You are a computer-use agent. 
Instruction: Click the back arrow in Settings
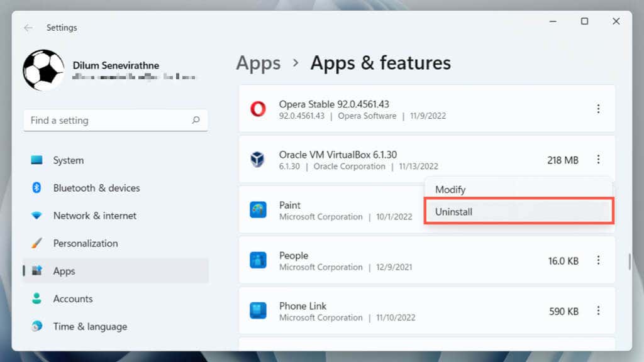[28, 28]
